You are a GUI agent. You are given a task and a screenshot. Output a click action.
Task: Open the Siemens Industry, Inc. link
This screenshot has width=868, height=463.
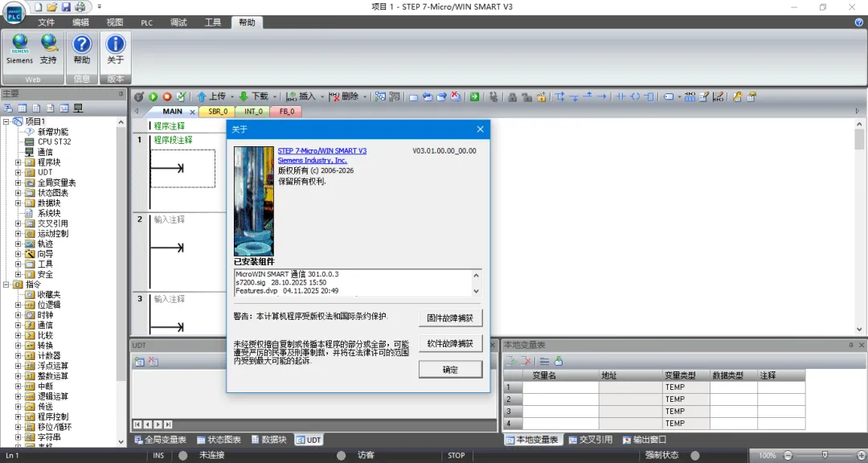(x=312, y=161)
